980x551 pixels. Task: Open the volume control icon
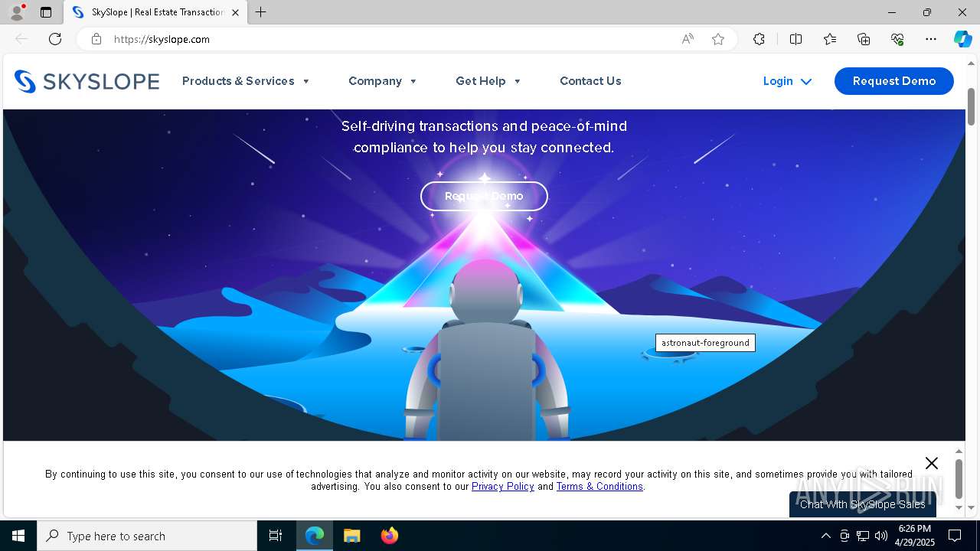(881, 536)
